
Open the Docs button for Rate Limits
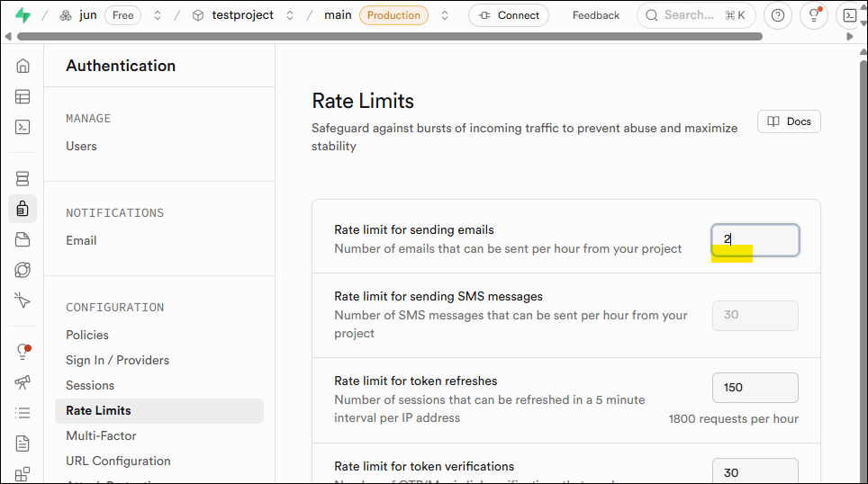pyautogui.click(x=789, y=121)
